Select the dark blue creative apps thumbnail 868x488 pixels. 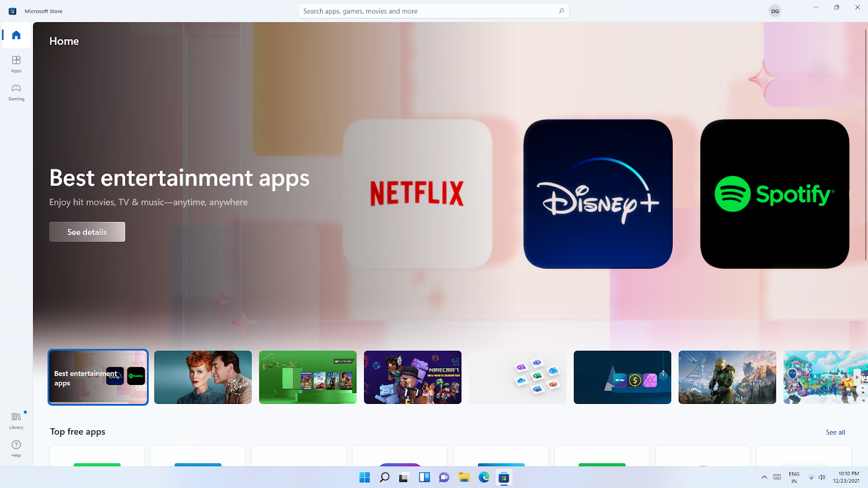622,377
